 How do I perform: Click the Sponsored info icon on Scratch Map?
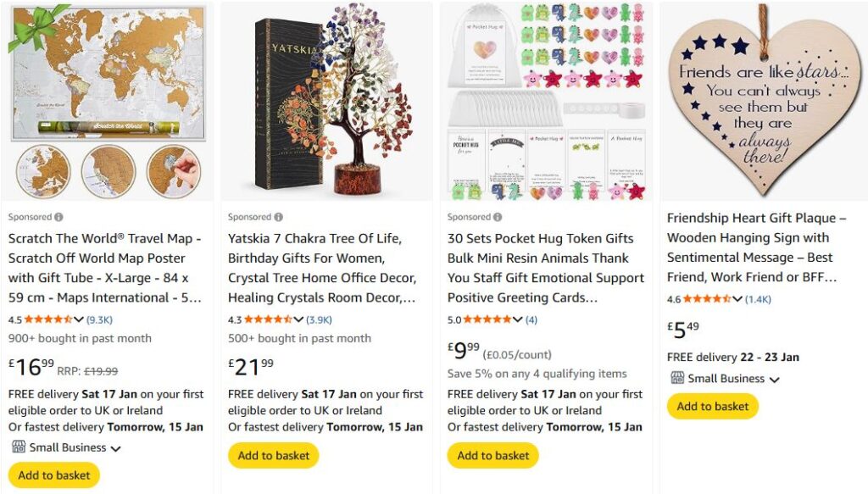click(58, 217)
